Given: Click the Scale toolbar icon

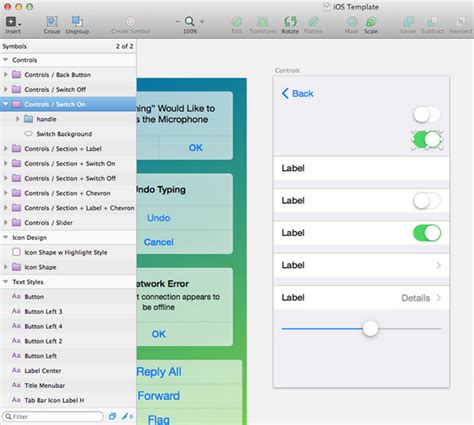Looking at the screenshot, I should pos(371,22).
